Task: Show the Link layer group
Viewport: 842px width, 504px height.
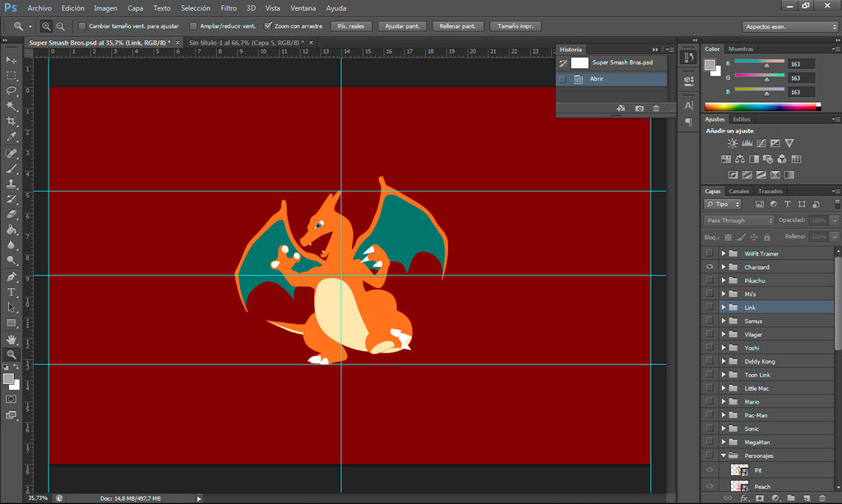Action: (x=710, y=307)
